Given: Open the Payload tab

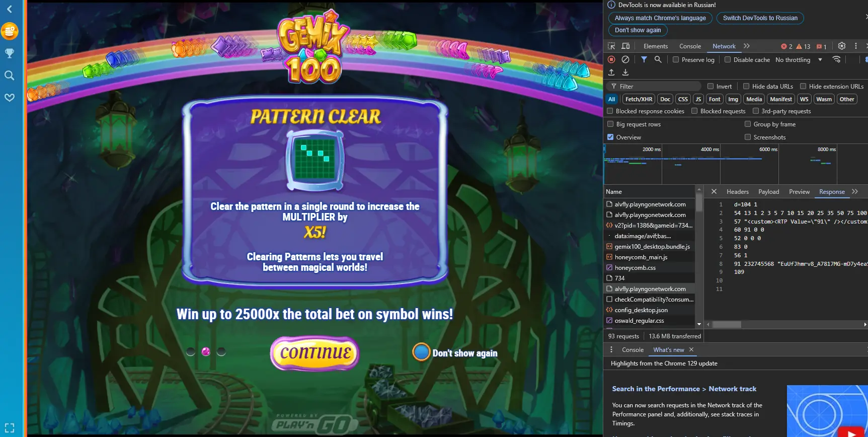Looking at the screenshot, I should click(x=769, y=191).
